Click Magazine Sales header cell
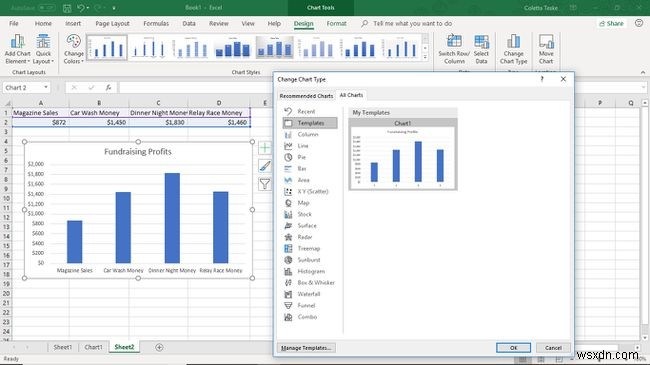 (40, 113)
